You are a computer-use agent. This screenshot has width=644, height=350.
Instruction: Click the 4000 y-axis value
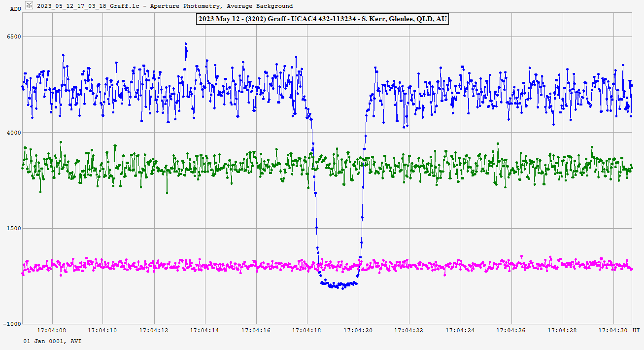click(15, 133)
